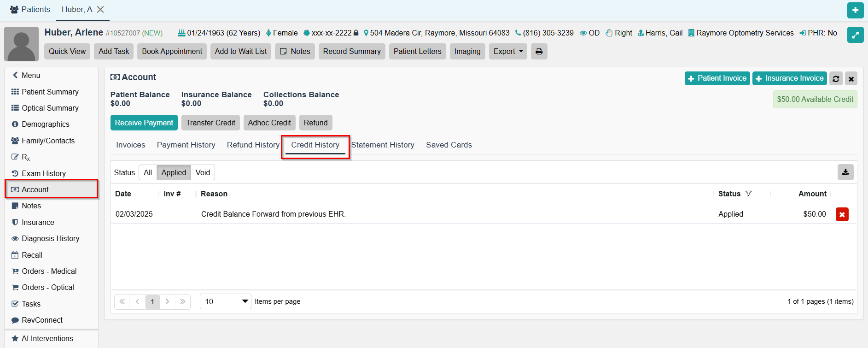Screen dimensions: 868x348
Task: Click the print icon button
Action: tap(539, 51)
